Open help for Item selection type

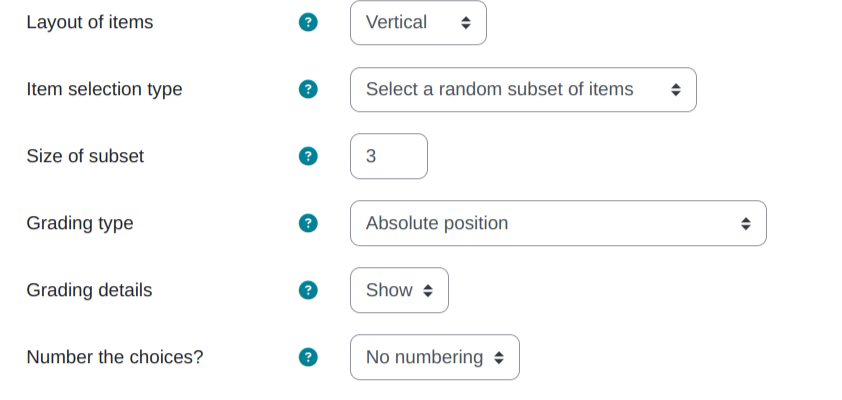click(x=308, y=89)
